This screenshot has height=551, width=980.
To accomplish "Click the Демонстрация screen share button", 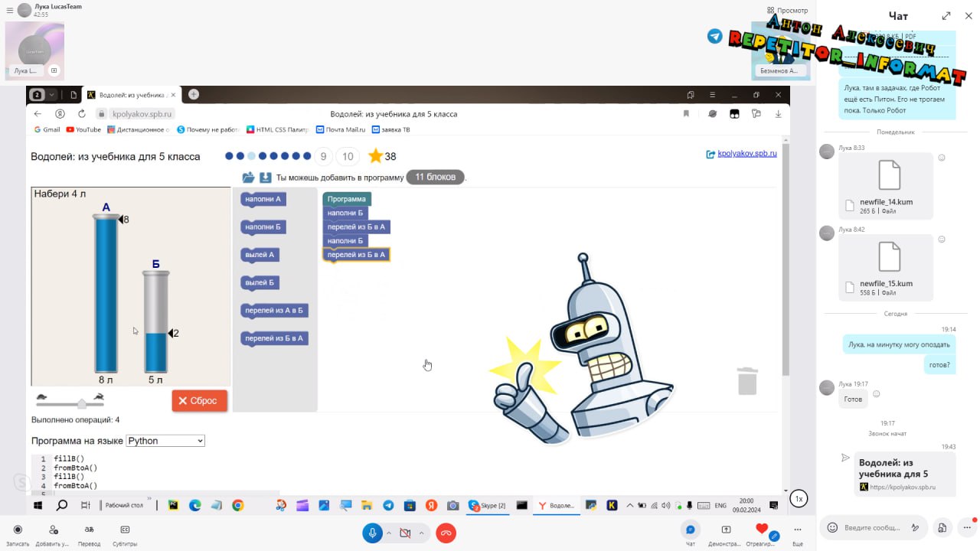I will [726, 533].
